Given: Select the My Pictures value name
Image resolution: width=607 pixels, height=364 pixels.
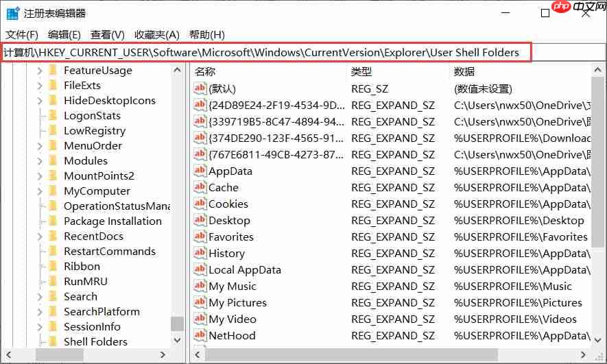Looking at the screenshot, I should coord(238,303).
